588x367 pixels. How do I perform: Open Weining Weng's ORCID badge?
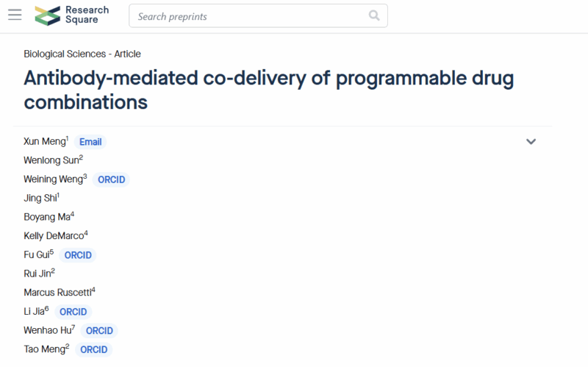(x=111, y=179)
